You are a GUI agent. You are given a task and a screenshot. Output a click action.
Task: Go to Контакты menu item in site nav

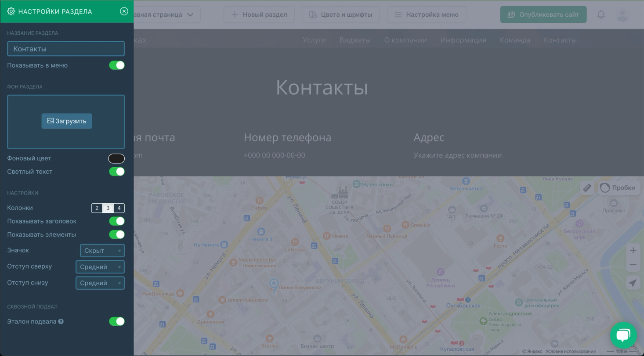pos(560,40)
